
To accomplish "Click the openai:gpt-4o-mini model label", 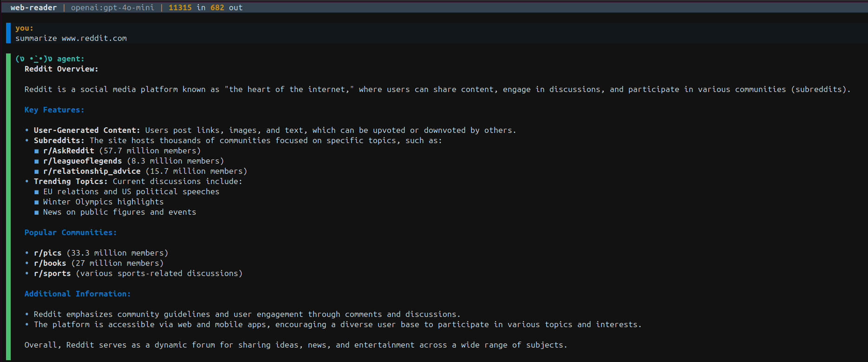I will 112,8.
